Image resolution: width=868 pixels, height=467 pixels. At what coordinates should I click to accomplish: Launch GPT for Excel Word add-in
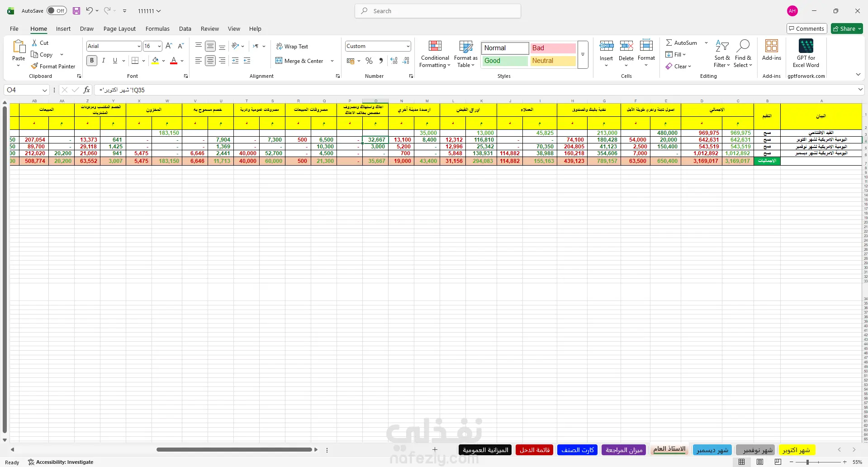(806, 53)
